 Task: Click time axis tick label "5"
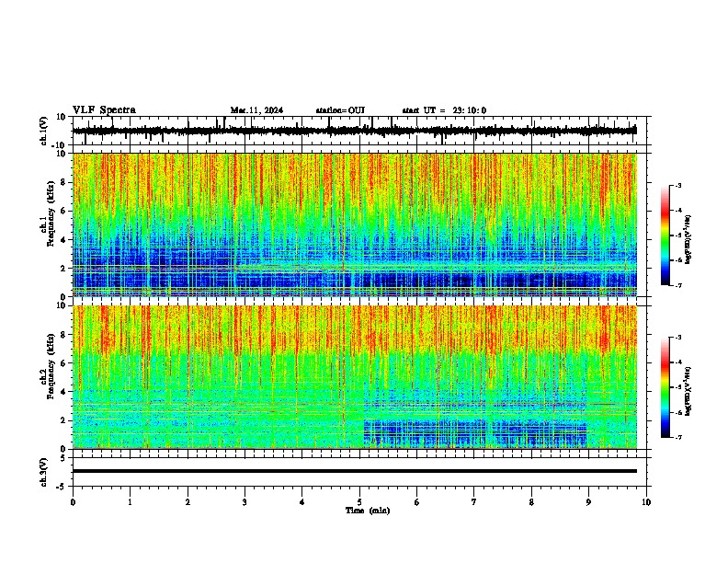[359, 502]
